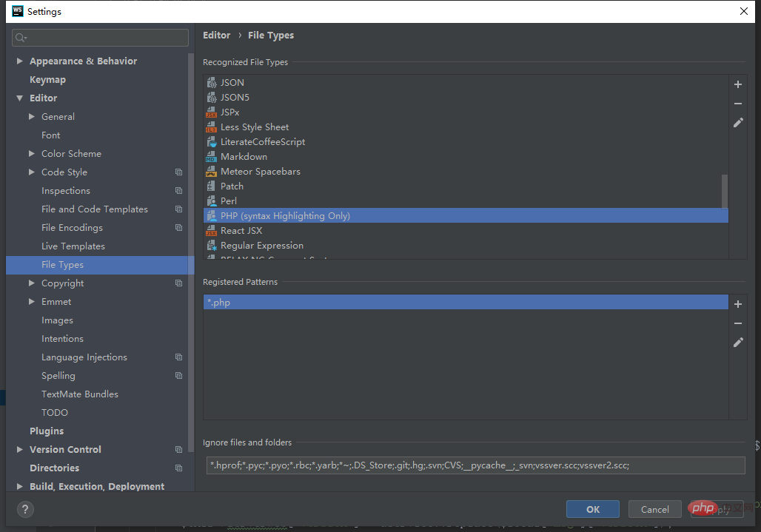Open the Intentions settings page

63,338
